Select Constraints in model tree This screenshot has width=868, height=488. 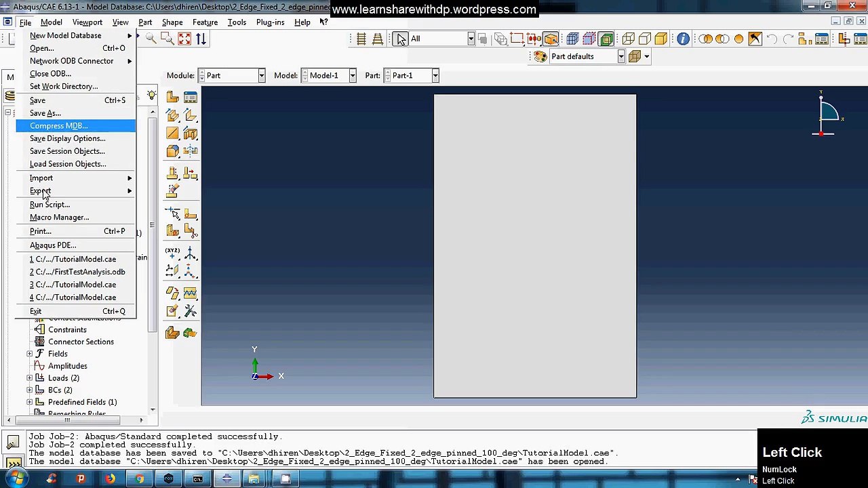[67, 330]
